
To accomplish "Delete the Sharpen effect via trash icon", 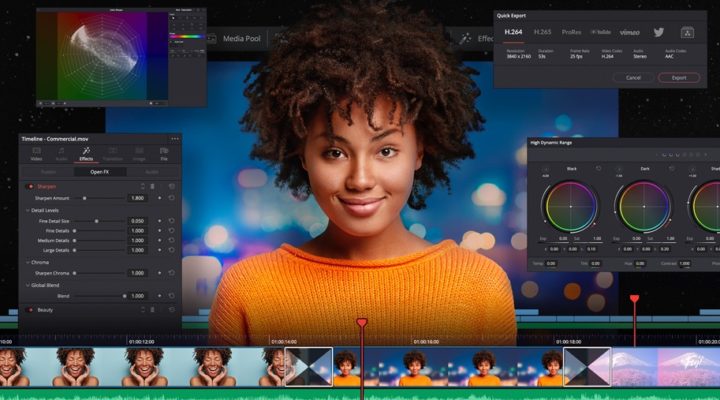I will (152, 186).
